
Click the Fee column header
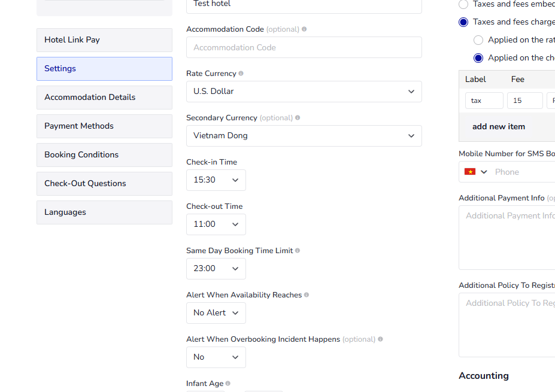pyautogui.click(x=517, y=79)
